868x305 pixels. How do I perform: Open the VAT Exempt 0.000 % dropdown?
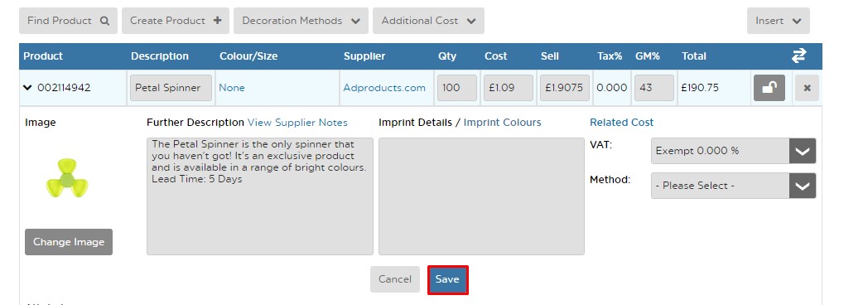734,151
